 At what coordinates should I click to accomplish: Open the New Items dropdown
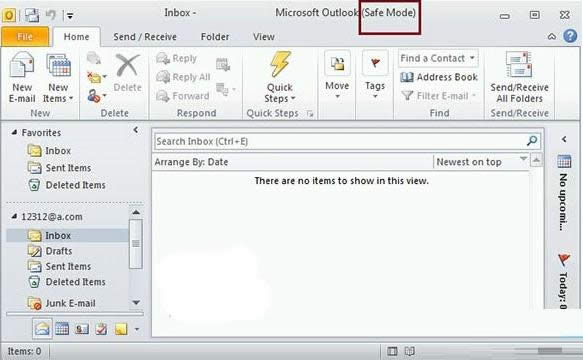(58, 77)
